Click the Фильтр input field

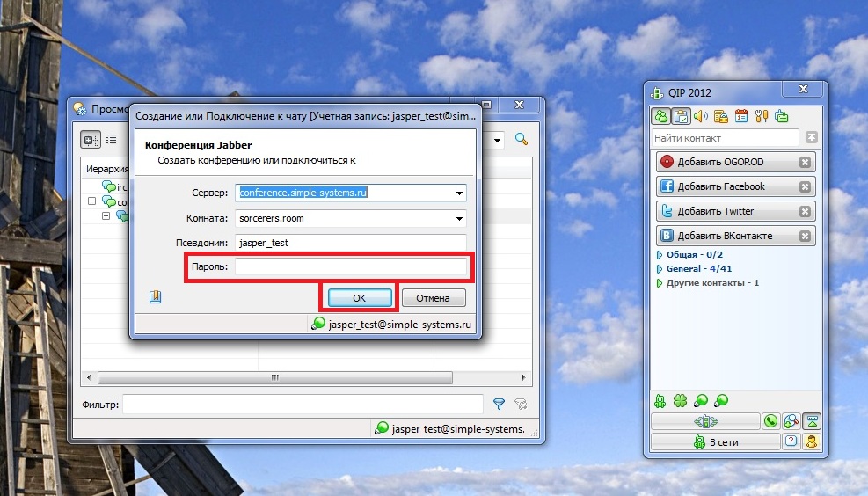click(303, 405)
